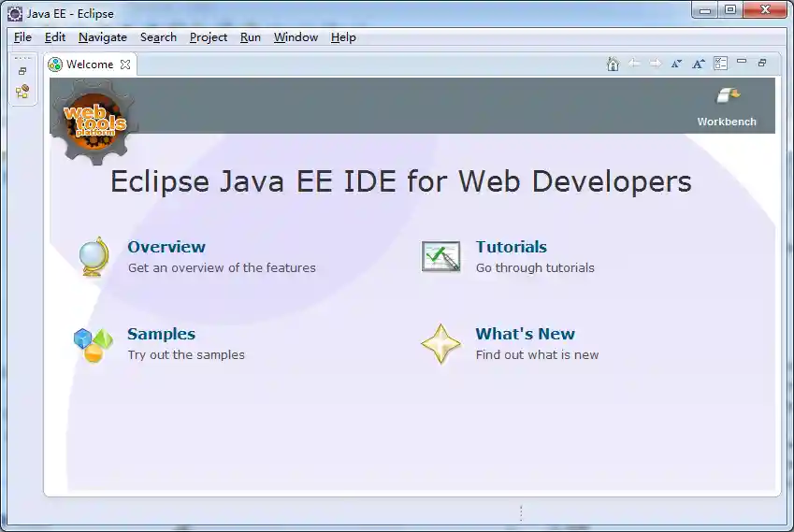This screenshot has height=532, width=794.
Task: Open the Samples link
Action: pyautogui.click(x=162, y=334)
